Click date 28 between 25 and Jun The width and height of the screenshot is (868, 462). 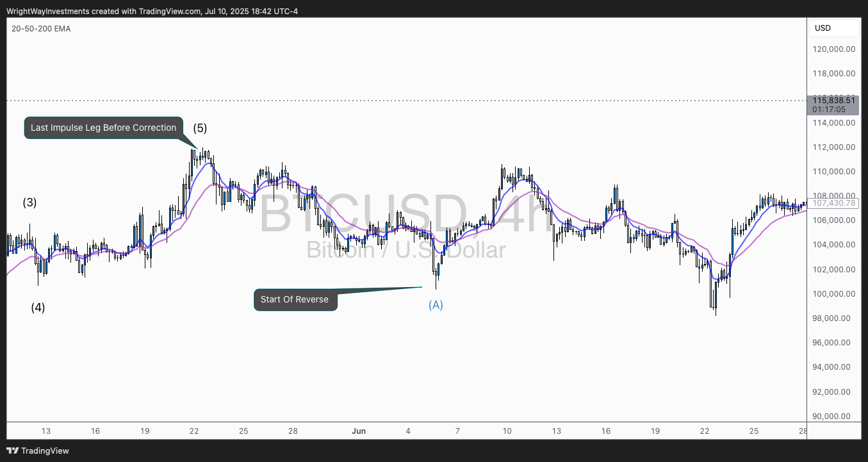pyautogui.click(x=293, y=431)
